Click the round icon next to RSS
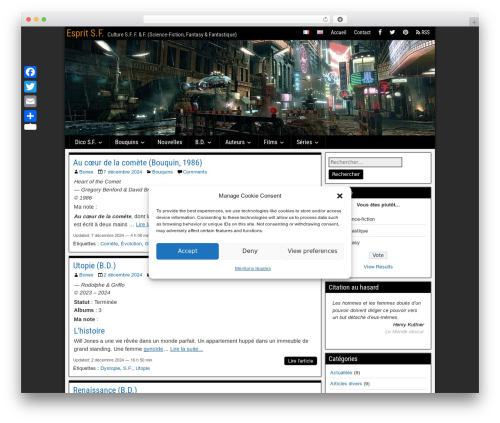This screenshot has height=423, width=500. (405, 32)
